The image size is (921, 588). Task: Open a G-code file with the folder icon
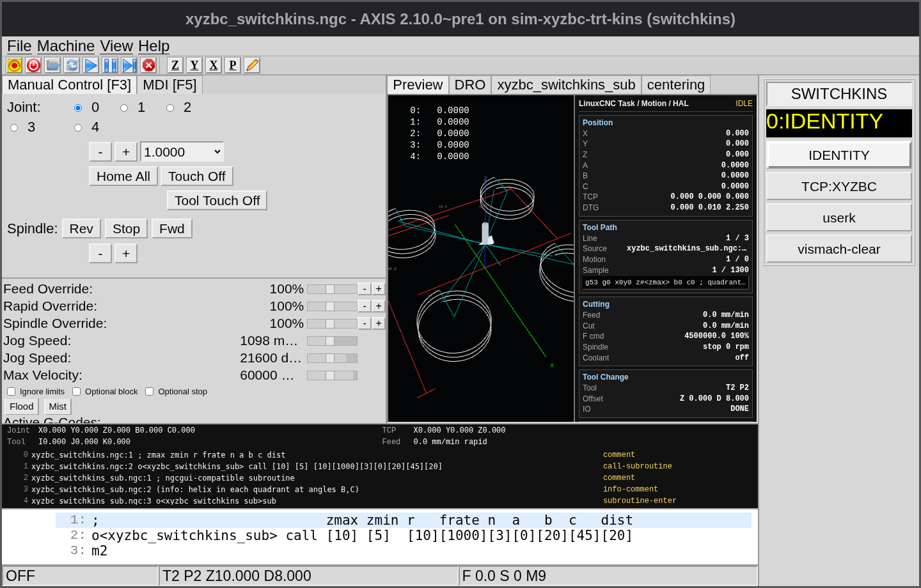pos(52,65)
